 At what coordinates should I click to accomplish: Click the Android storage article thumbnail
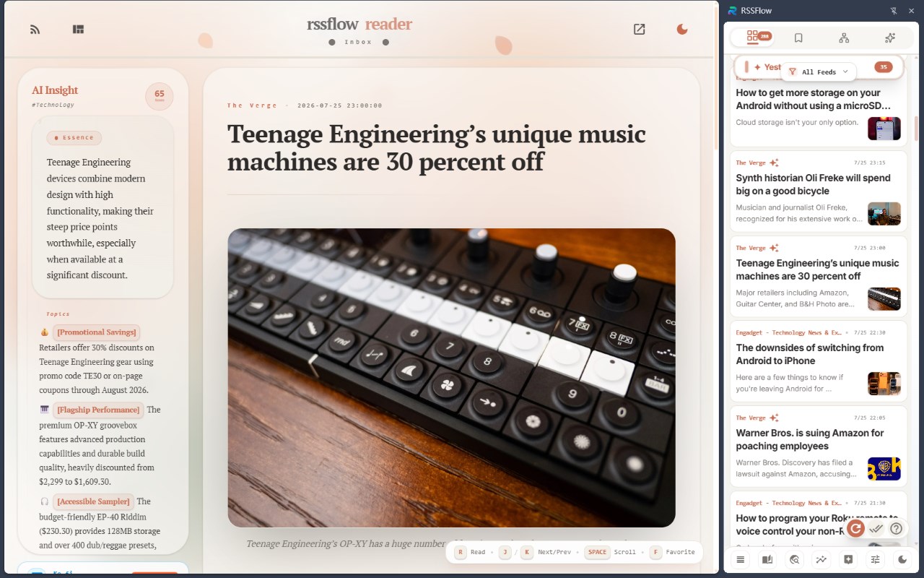coord(884,128)
